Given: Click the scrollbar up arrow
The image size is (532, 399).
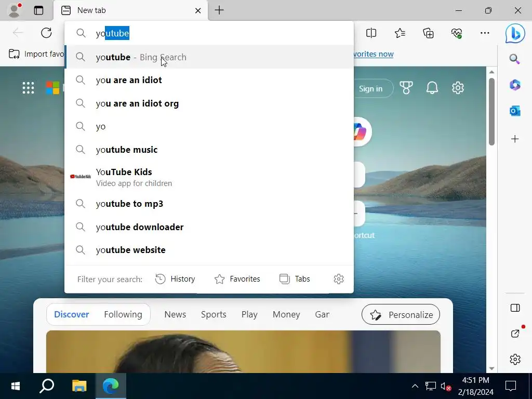Looking at the screenshot, I should pos(491,72).
